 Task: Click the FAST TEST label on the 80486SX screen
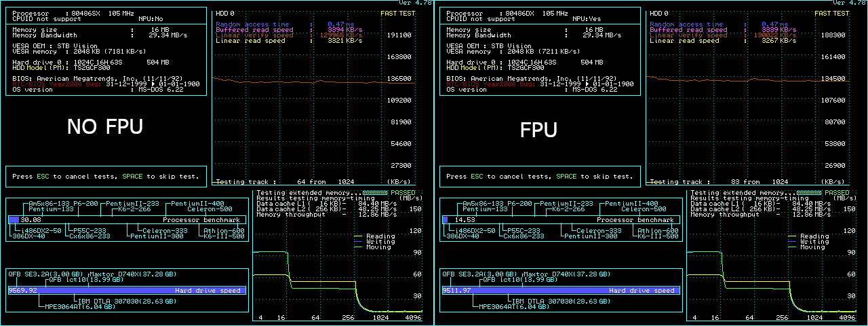pyautogui.click(x=397, y=14)
